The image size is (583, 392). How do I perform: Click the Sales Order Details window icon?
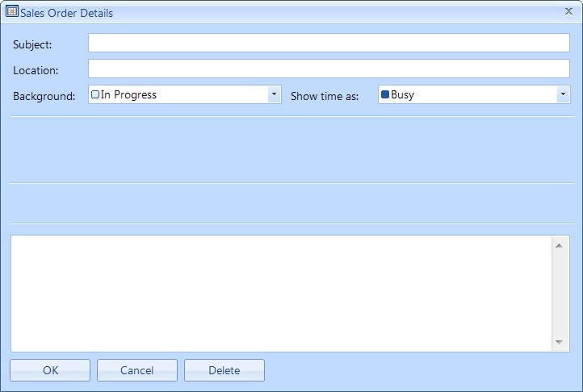[x=12, y=12]
